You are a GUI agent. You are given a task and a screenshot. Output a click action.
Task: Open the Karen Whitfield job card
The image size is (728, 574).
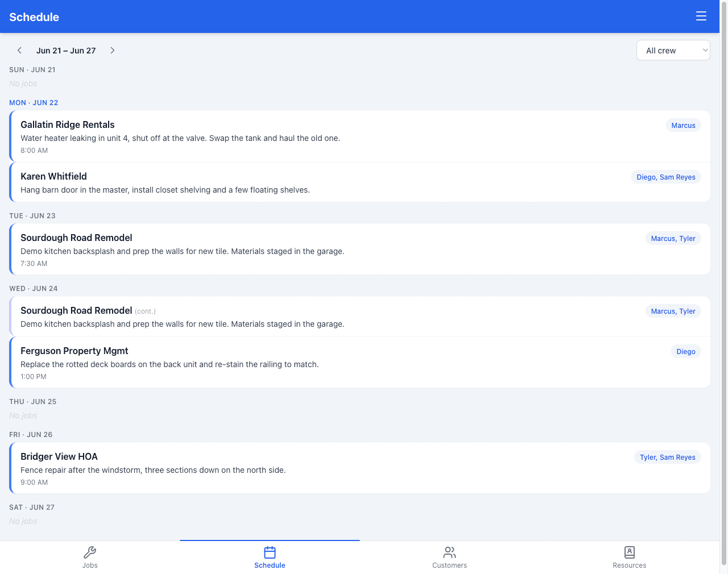coord(360,182)
